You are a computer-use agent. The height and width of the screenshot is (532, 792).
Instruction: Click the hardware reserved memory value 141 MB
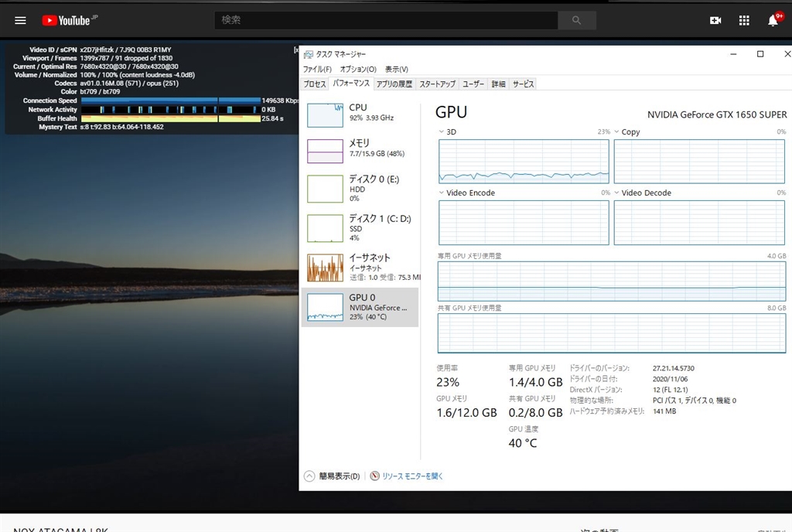coord(664,411)
